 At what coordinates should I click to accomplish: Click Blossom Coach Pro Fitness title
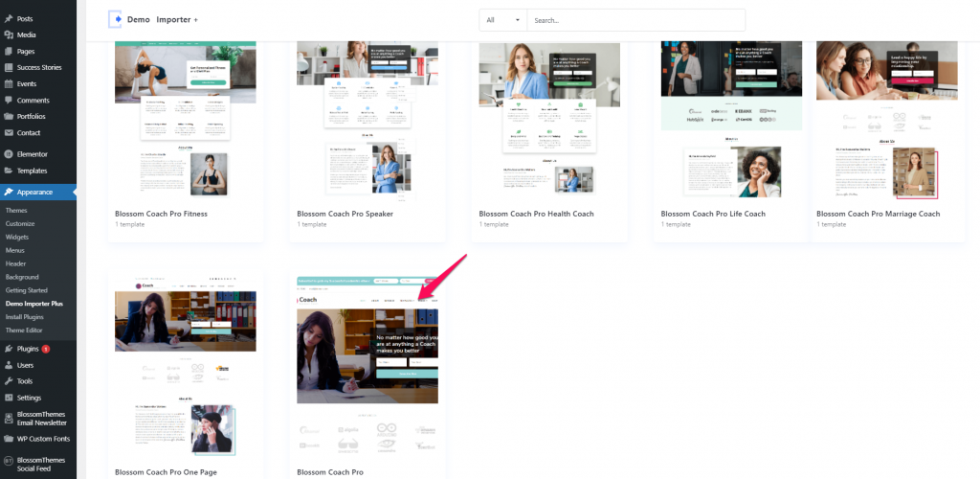click(x=161, y=214)
